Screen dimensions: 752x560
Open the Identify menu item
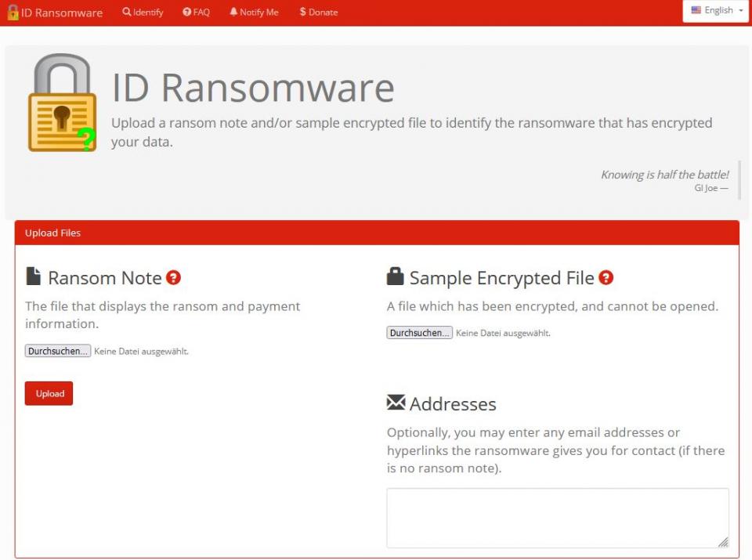[x=143, y=12]
